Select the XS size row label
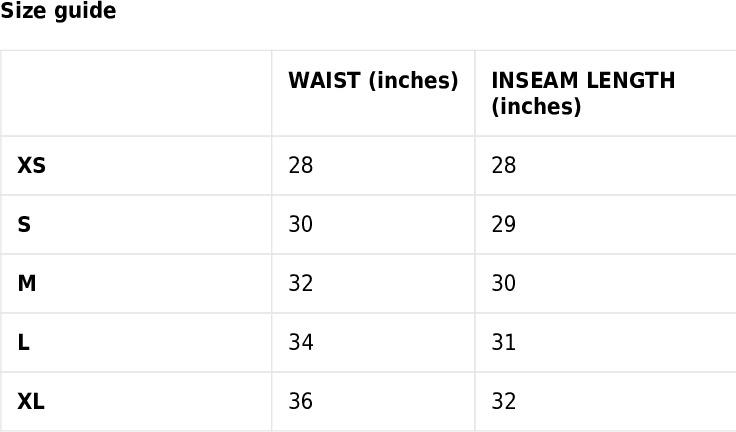Viewport: 736px width, 432px height. coord(32,166)
